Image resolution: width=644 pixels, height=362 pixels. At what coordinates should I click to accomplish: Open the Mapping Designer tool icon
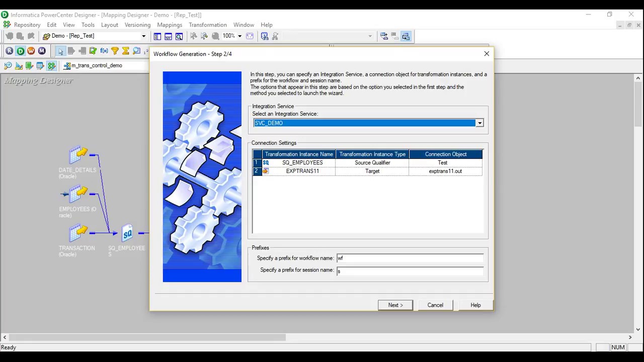click(x=51, y=66)
